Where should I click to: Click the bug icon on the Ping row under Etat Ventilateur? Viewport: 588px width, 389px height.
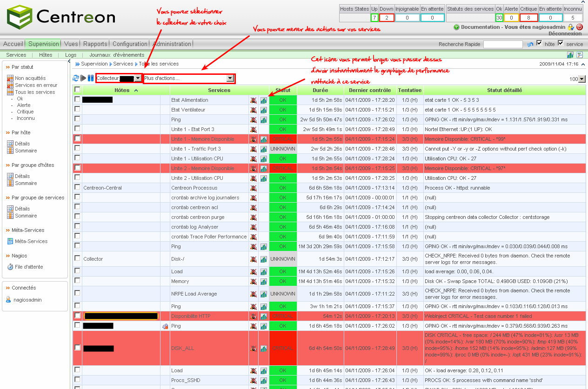tap(253, 119)
